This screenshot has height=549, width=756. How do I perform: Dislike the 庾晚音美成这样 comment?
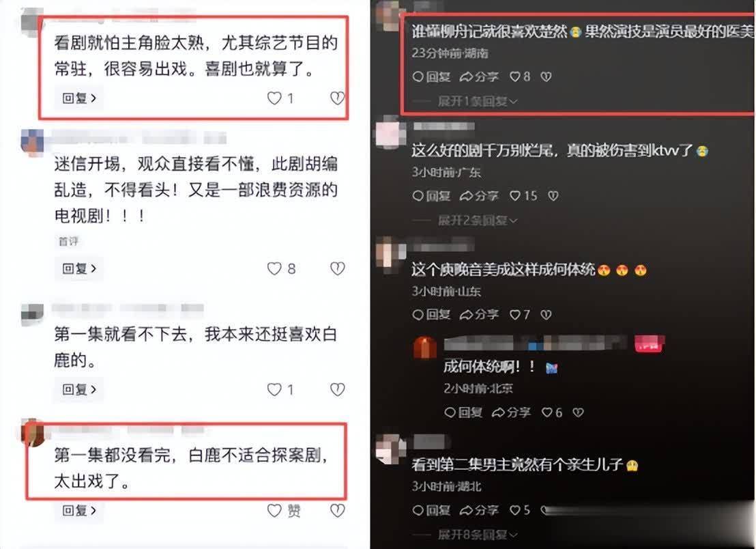click(546, 315)
